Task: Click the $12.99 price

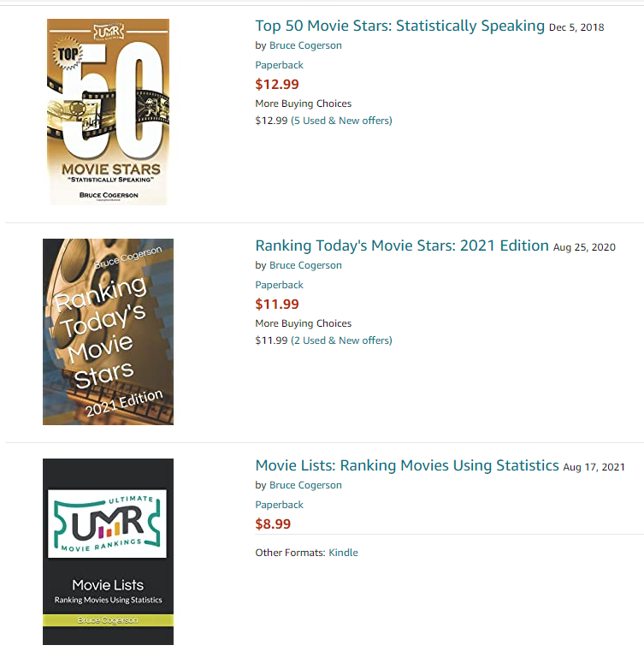Action: point(277,84)
